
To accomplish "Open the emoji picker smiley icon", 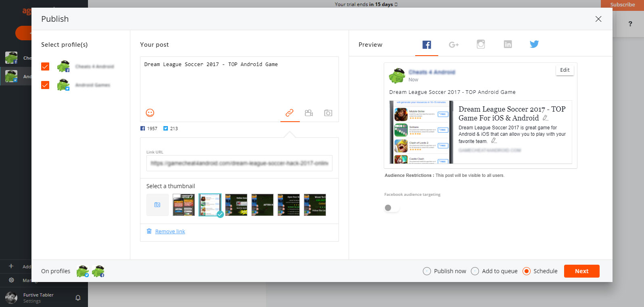I will (x=150, y=113).
